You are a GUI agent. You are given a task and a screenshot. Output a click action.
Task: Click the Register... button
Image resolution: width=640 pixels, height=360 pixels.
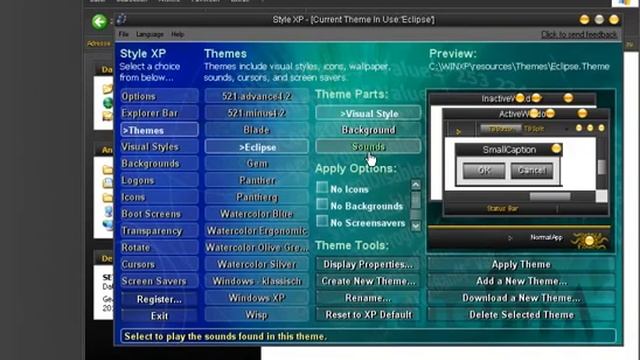[x=159, y=299]
